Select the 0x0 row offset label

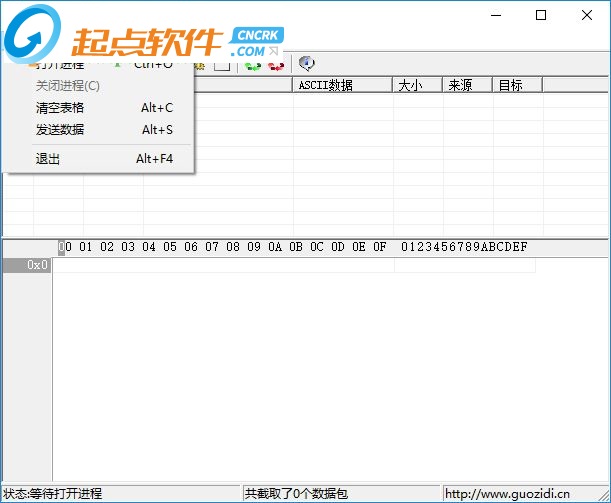[27, 265]
